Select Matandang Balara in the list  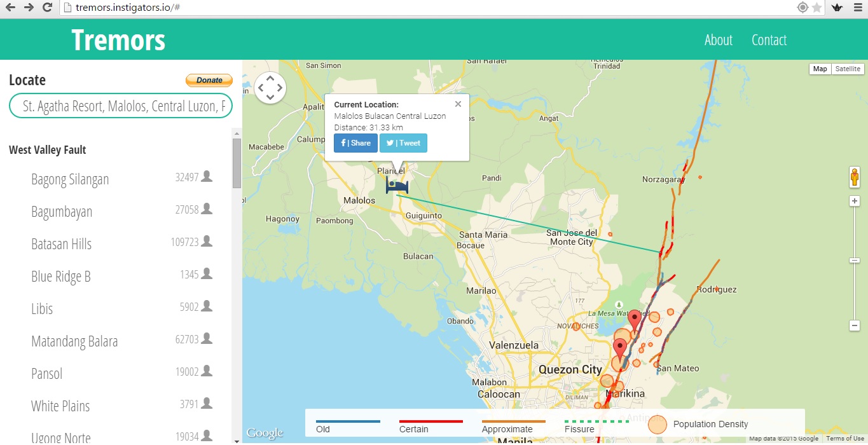[74, 341]
